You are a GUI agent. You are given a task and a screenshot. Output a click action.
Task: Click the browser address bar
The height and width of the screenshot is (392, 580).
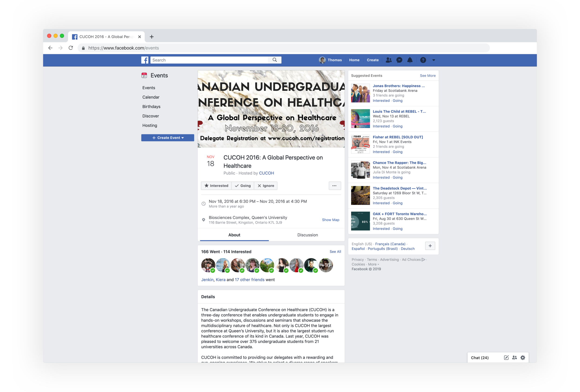coord(284,48)
